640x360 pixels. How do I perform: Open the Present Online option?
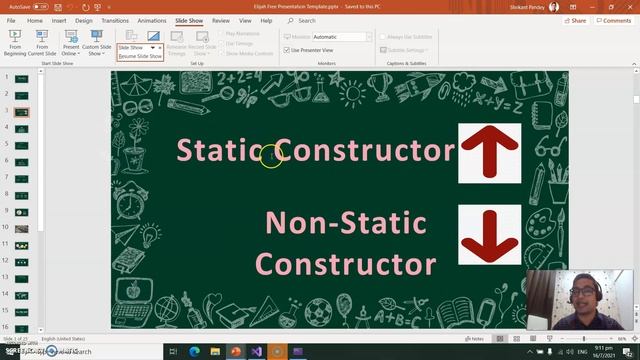(x=71, y=42)
